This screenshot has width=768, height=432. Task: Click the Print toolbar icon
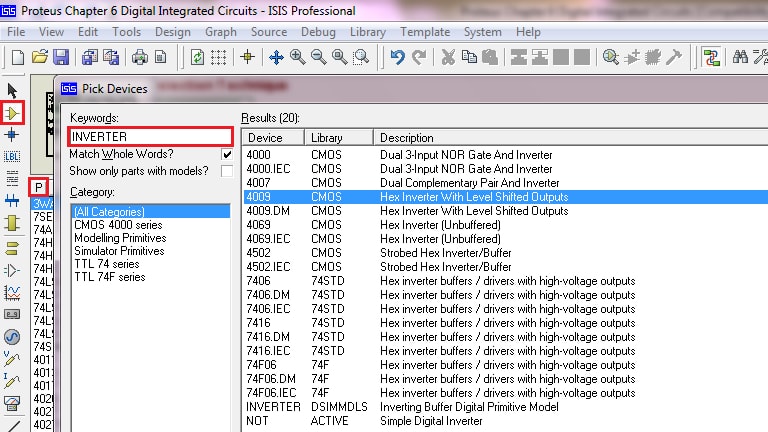point(139,57)
